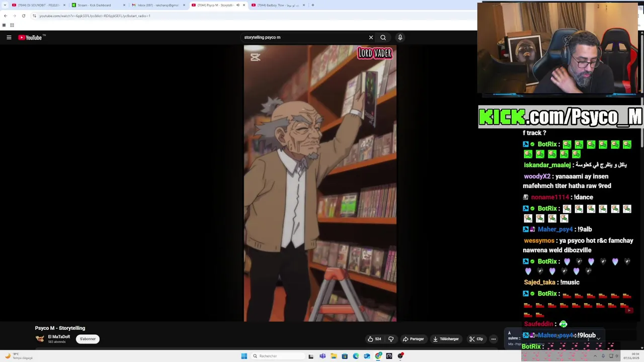Image resolution: width=644 pixels, height=362 pixels.
Task: Click the video title Psyco M - Storytelling
Action: click(x=60, y=328)
